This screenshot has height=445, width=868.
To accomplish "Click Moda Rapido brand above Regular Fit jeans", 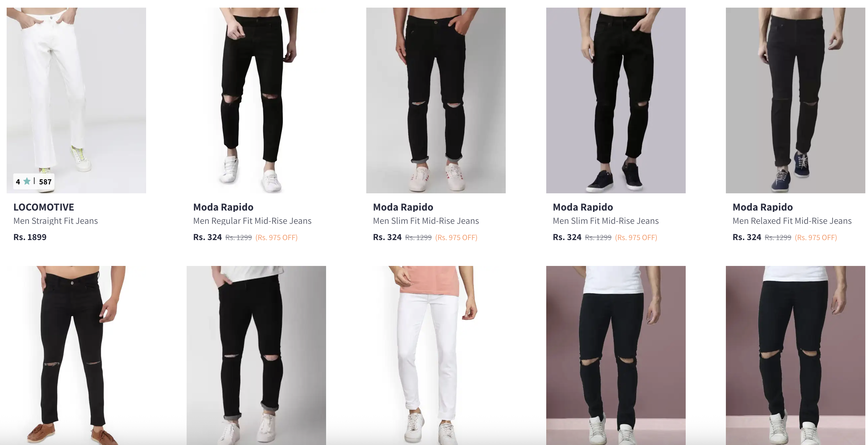I will pyautogui.click(x=223, y=207).
